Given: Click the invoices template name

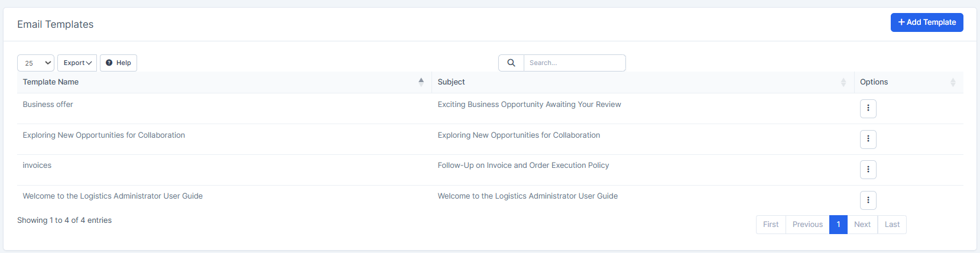Looking at the screenshot, I should click(x=37, y=166).
